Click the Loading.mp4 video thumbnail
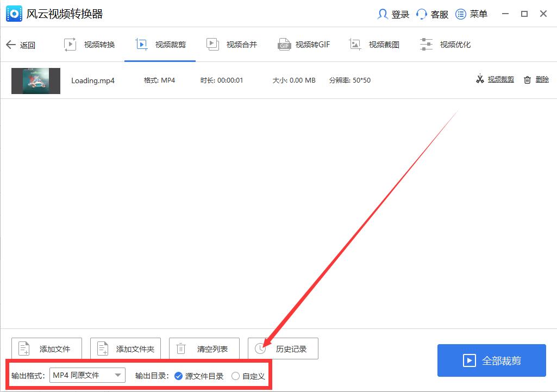This screenshot has width=557, height=392. pyautogui.click(x=35, y=80)
